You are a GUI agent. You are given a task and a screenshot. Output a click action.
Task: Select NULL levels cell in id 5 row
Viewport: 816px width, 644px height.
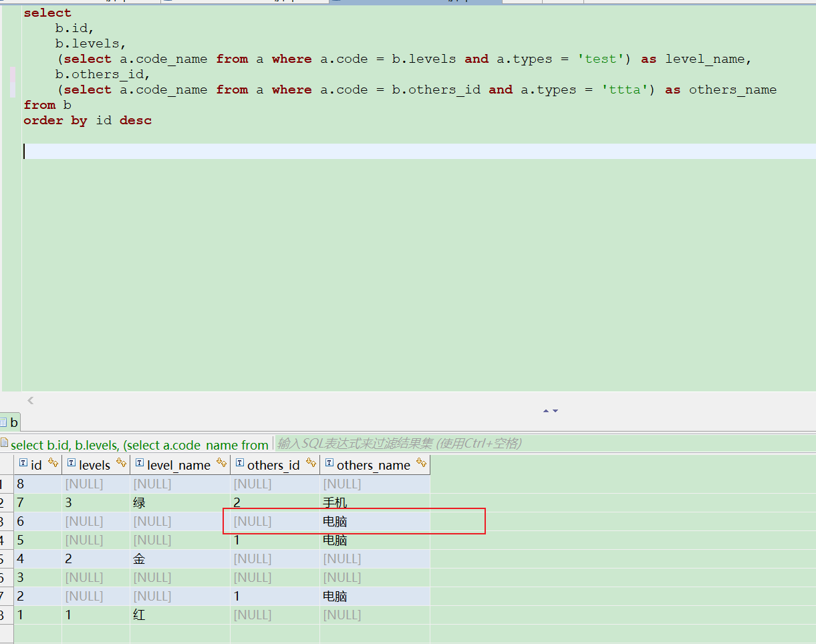point(96,540)
